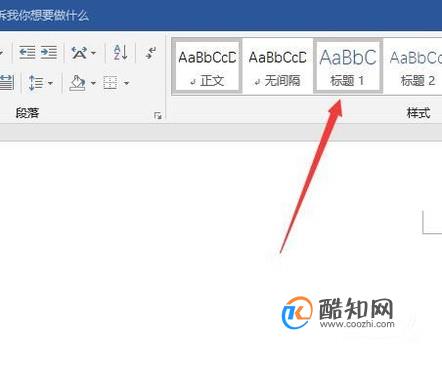The image size is (442, 367).
Task: Expand the line spacing dropdown arrow
Action: click(x=50, y=83)
